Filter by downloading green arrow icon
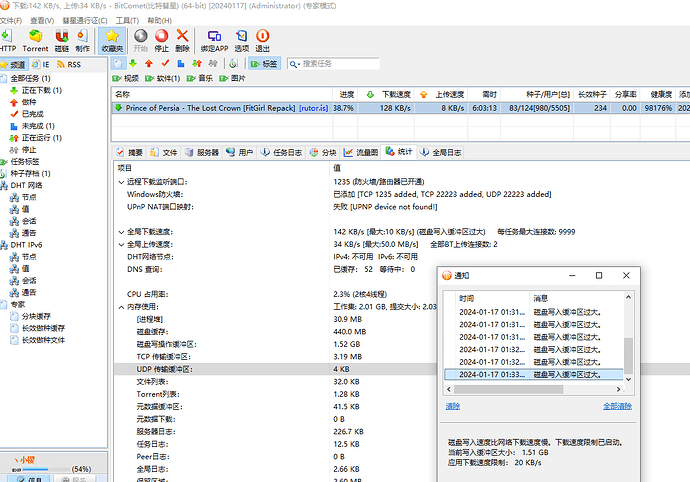The image size is (690, 482). tap(133, 64)
